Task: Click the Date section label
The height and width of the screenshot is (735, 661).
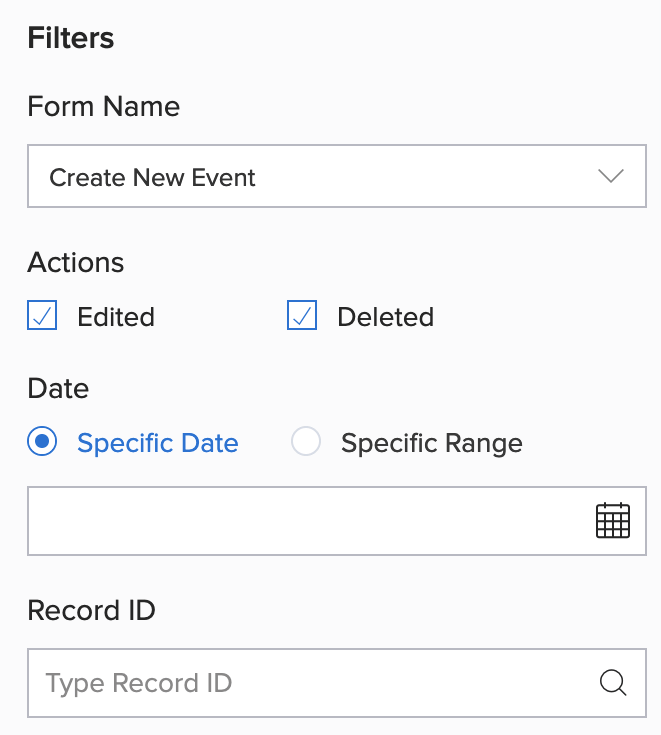Action: (x=58, y=388)
